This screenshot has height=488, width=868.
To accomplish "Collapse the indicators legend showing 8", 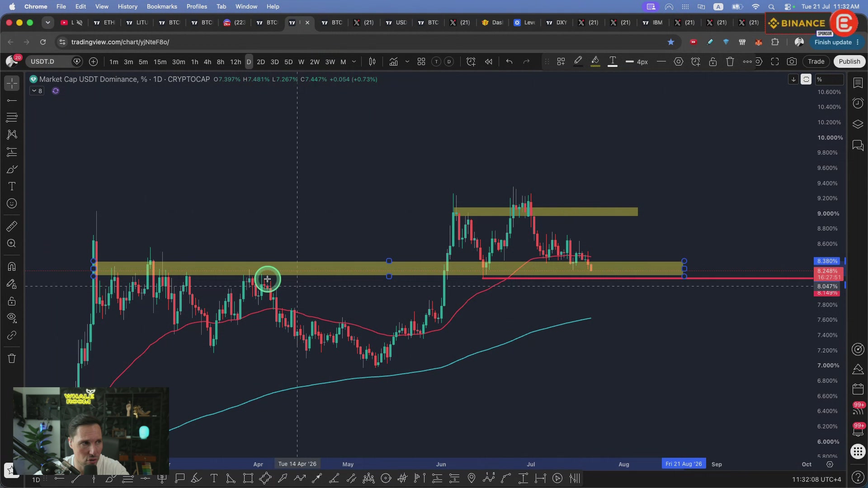I will pyautogui.click(x=37, y=91).
